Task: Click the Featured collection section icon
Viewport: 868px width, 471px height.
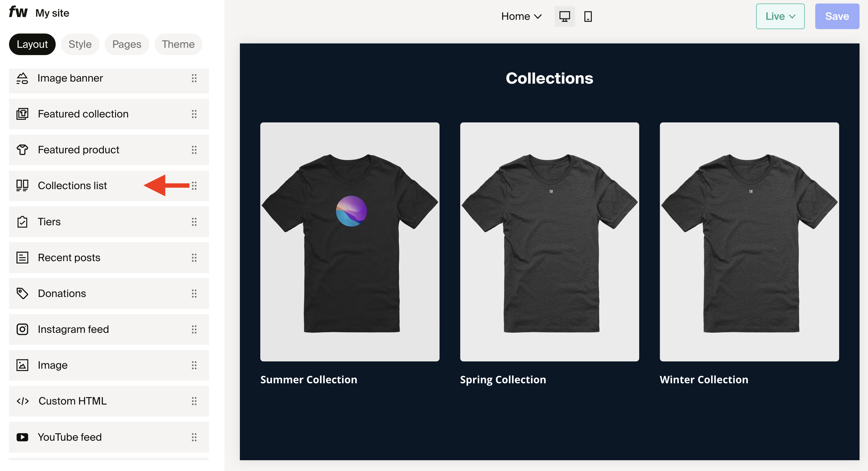Action: [x=22, y=114]
